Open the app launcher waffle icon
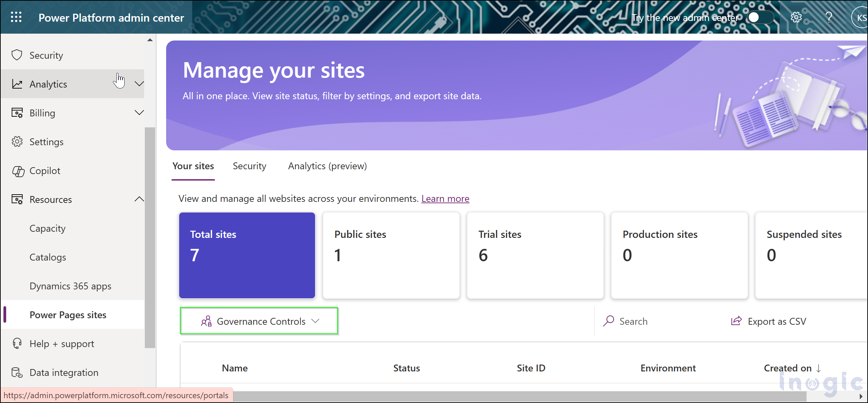The width and height of the screenshot is (868, 403). coord(16,17)
